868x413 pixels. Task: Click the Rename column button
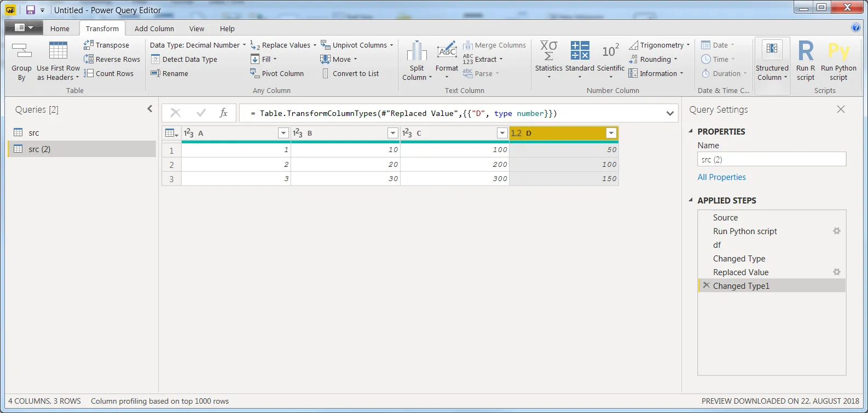point(170,73)
